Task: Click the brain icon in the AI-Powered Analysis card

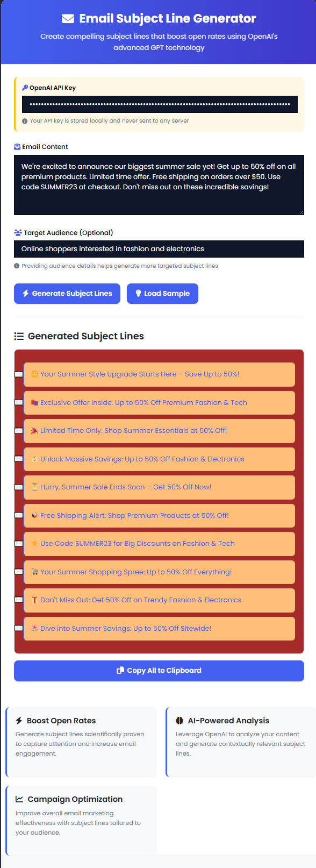Action: click(179, 721)
